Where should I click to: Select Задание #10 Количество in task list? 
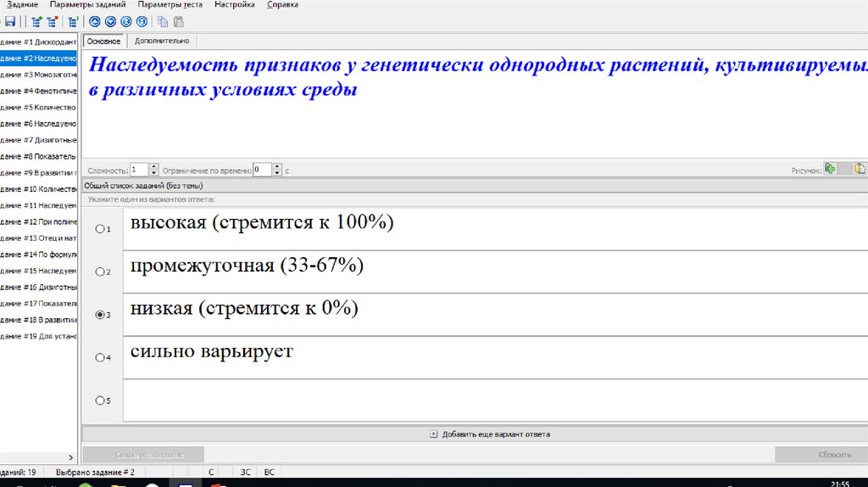[x=39, y=188]
